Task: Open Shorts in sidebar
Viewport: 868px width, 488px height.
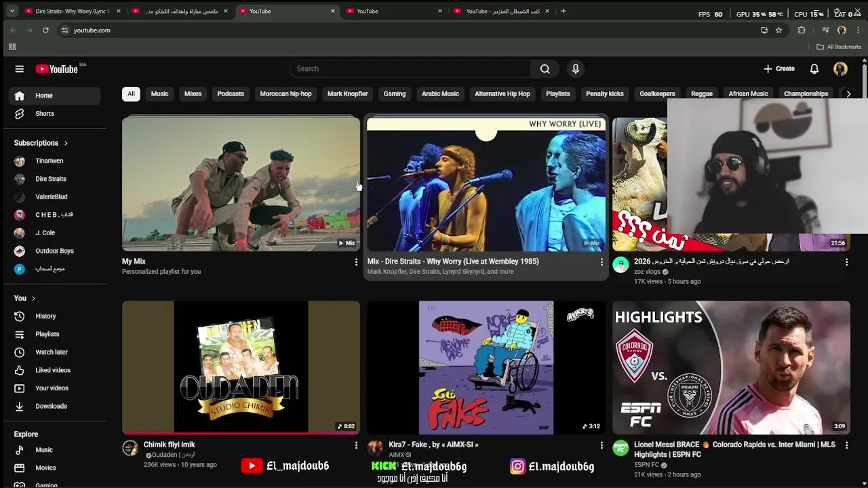Action: click(54, 114)
